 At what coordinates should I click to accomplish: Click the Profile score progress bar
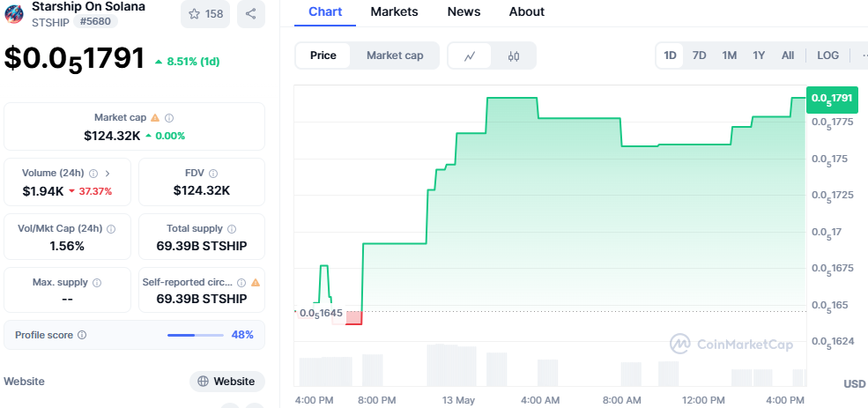[196, 335]
